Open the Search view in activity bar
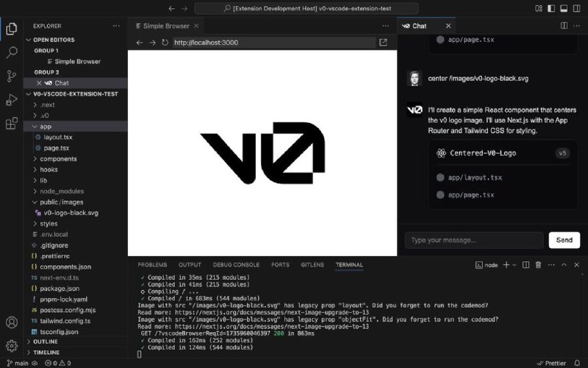Image resolution: width=588 pixels, height=368 pixels. click(x=12, y=53)
